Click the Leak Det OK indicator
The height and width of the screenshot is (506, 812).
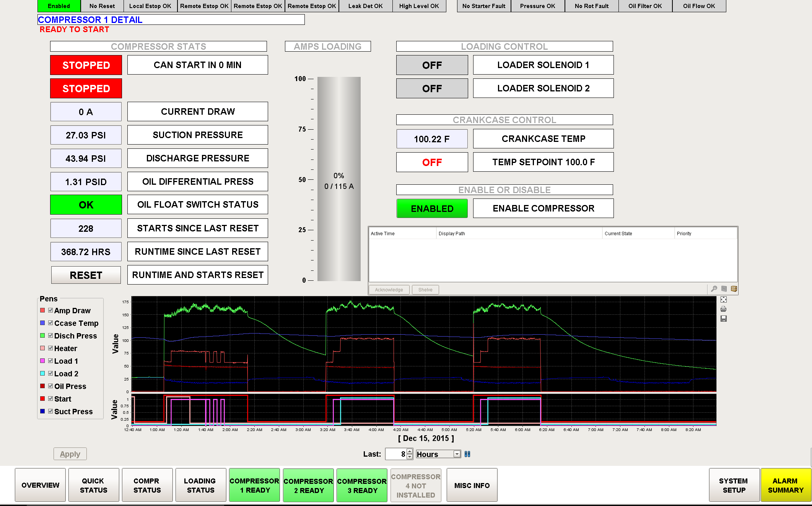click(365, 6)
